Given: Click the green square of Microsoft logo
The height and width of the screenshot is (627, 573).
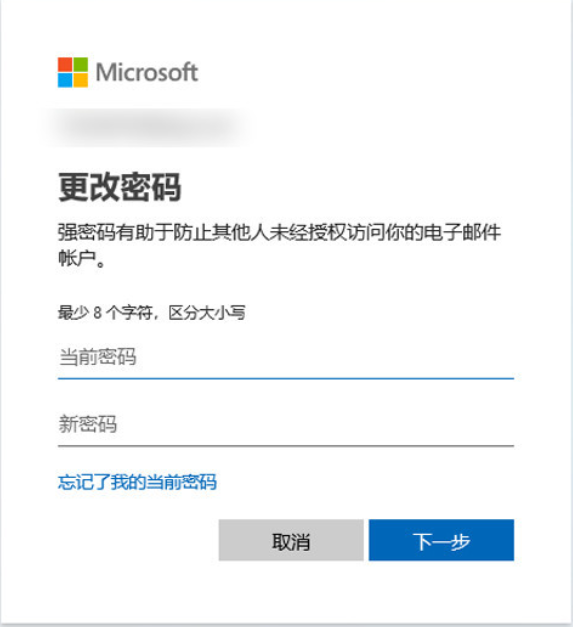Looking at the screenshot, I should click(80, 64).
